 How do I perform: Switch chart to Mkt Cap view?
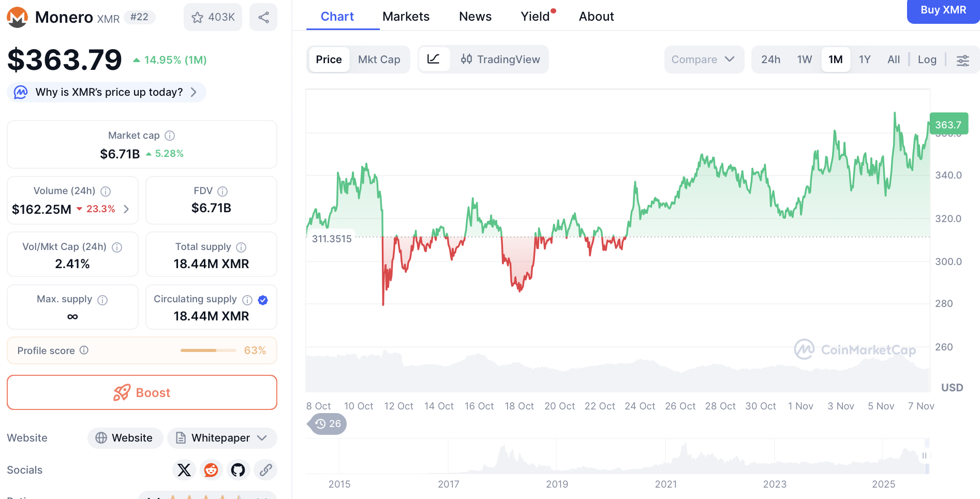click(x=379, y=60)
